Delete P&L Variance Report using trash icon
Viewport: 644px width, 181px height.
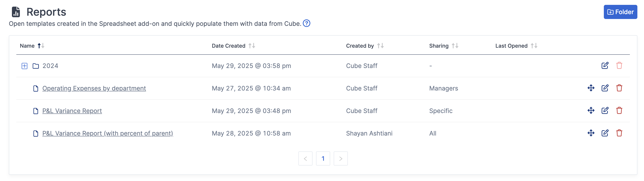pos(619,111)
